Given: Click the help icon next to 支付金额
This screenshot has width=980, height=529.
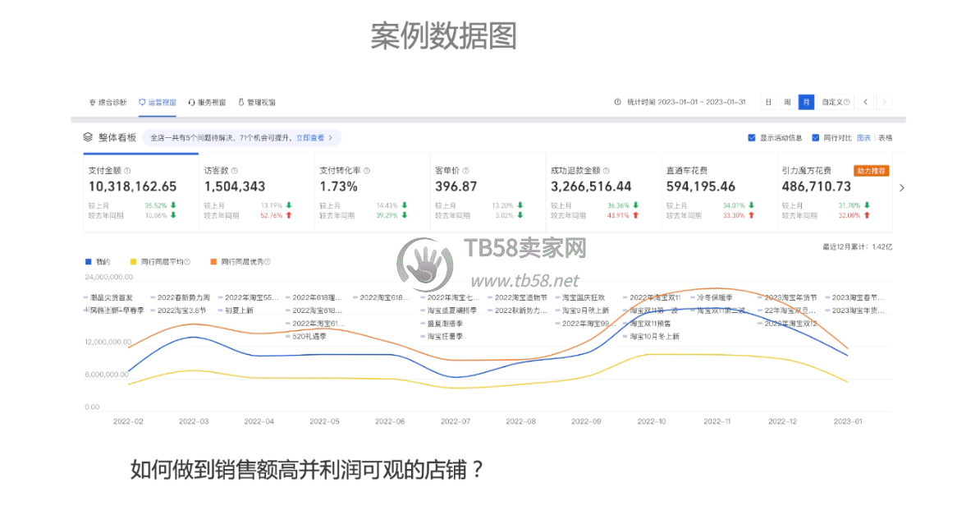Looking at the screenshot, I should click(127, 171).
